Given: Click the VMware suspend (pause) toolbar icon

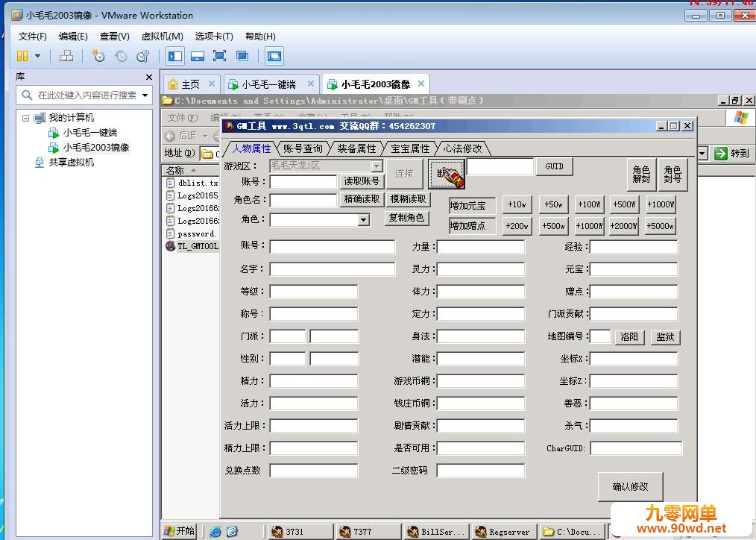Looking at the screenshot, I should click(x=22, y=56).
